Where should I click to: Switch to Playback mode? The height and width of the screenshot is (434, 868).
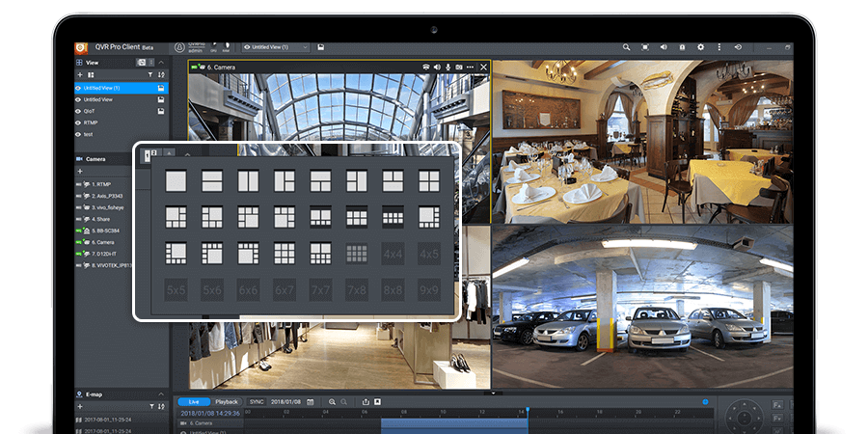(x=227, y=402)
